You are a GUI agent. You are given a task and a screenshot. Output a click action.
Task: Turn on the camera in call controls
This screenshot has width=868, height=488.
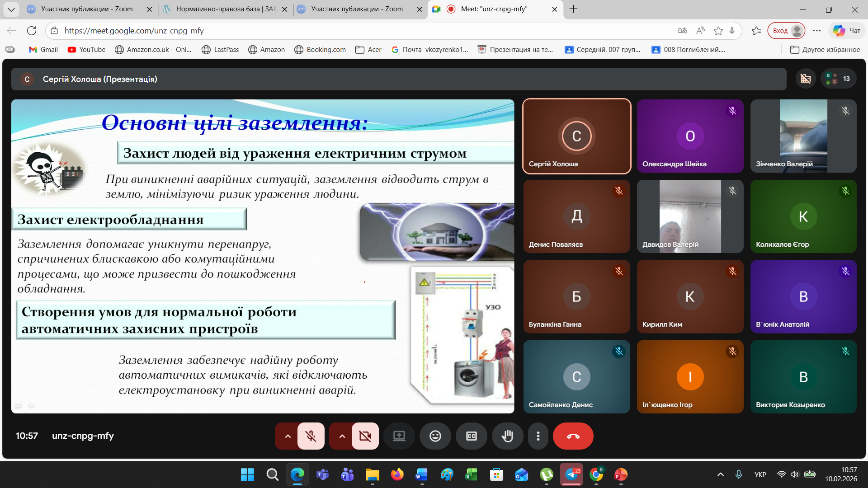click(365, 436)
